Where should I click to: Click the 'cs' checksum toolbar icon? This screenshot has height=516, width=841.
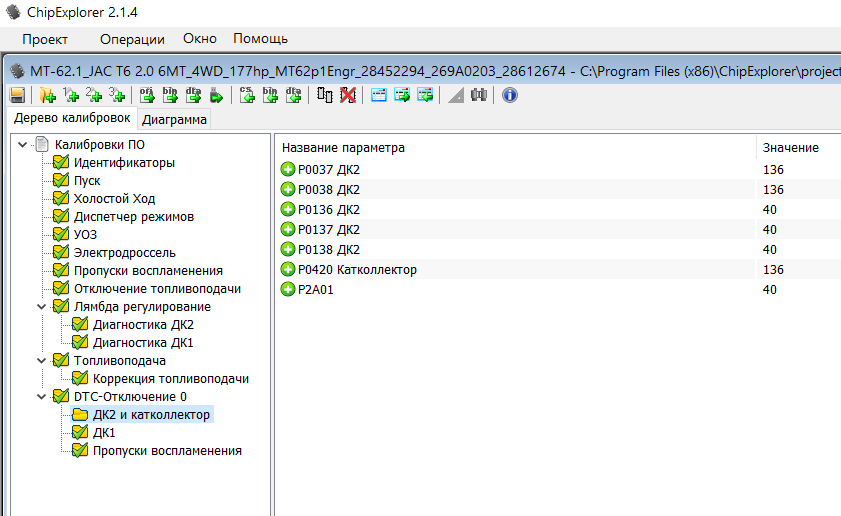247,95
